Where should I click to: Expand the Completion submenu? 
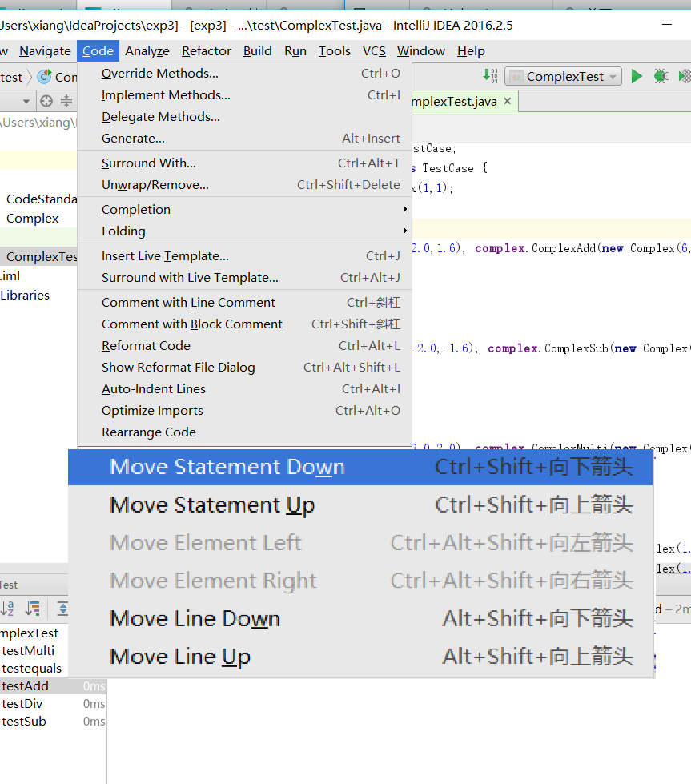tap(244, 210)
